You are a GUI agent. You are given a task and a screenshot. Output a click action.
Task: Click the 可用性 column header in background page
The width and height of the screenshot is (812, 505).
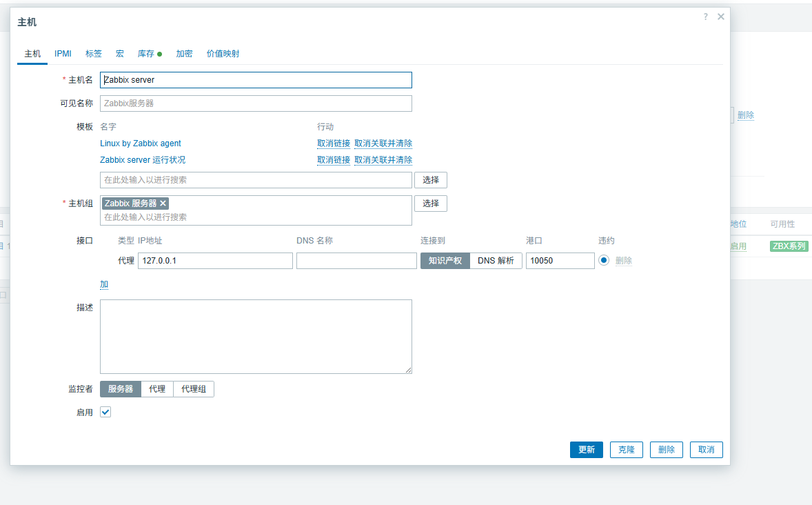coord(782,224)
